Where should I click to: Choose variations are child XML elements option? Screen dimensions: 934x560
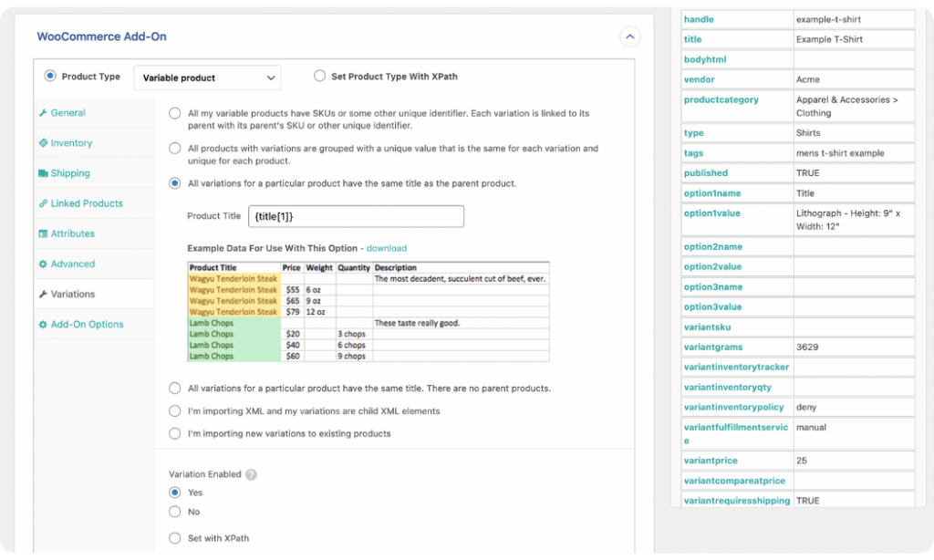pyautogui.click(x=174, y=411)
